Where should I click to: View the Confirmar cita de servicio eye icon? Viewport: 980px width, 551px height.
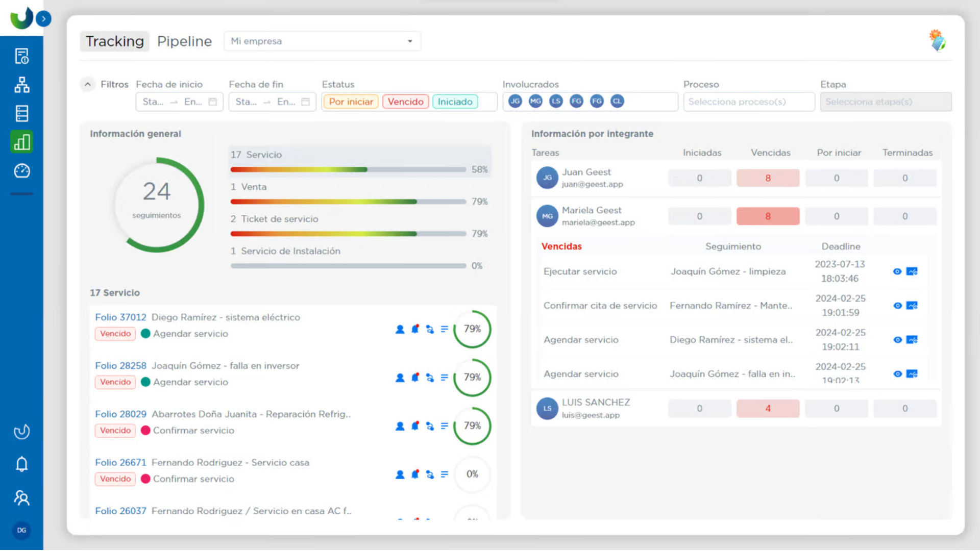[x=897, y=306]
